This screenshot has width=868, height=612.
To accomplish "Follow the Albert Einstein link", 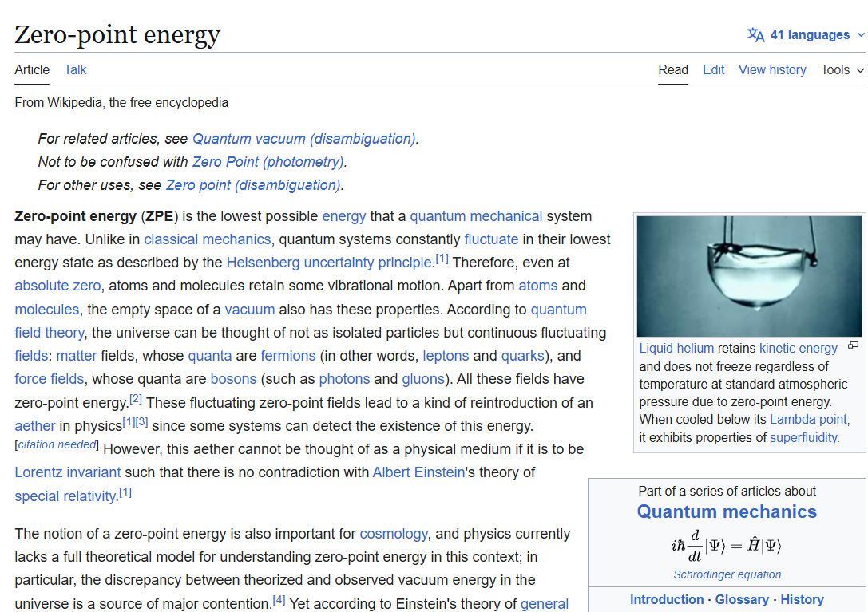I will tap(418, 472).
